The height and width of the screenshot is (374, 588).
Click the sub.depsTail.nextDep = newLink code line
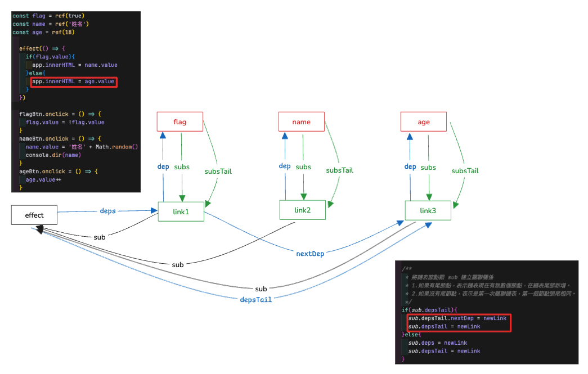tap(457, 318)
